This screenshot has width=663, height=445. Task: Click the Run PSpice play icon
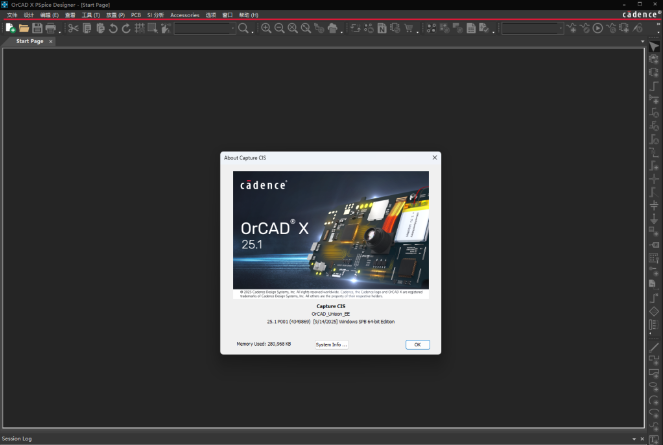598,29
